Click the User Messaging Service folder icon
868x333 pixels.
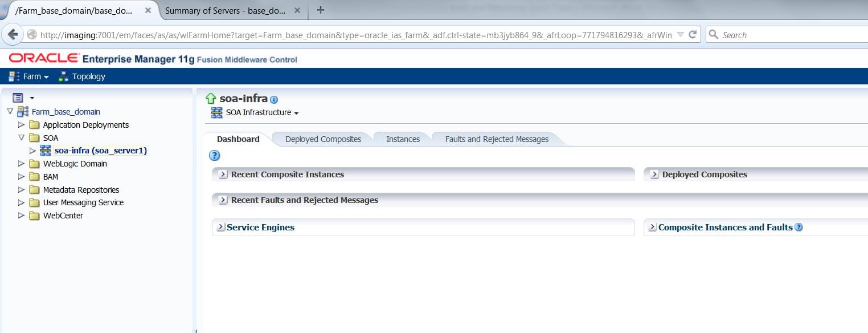tap(34, 202)
